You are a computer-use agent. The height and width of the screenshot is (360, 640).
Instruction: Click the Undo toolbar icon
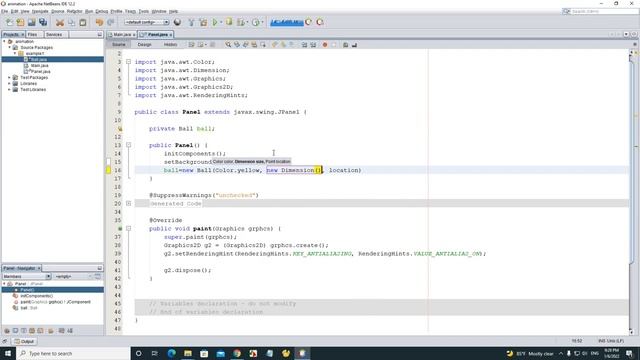99,22
